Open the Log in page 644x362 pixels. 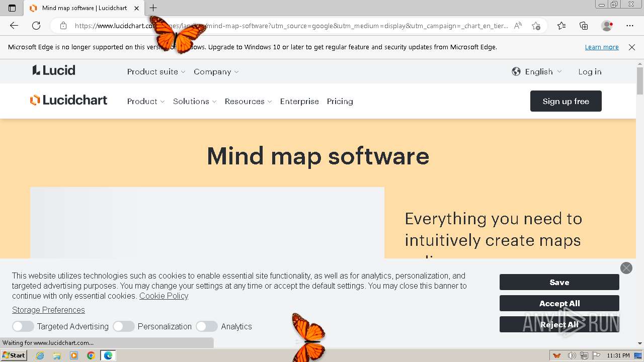click(x=590, y=71)
